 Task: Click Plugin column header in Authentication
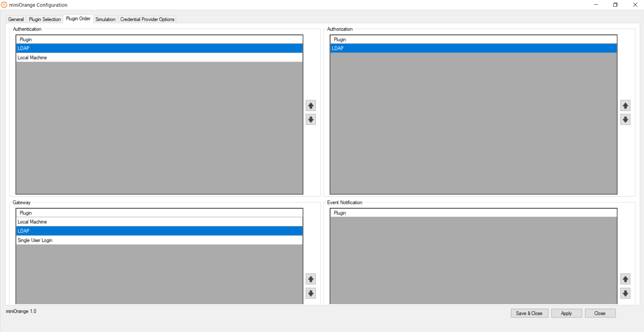point(159,39)
